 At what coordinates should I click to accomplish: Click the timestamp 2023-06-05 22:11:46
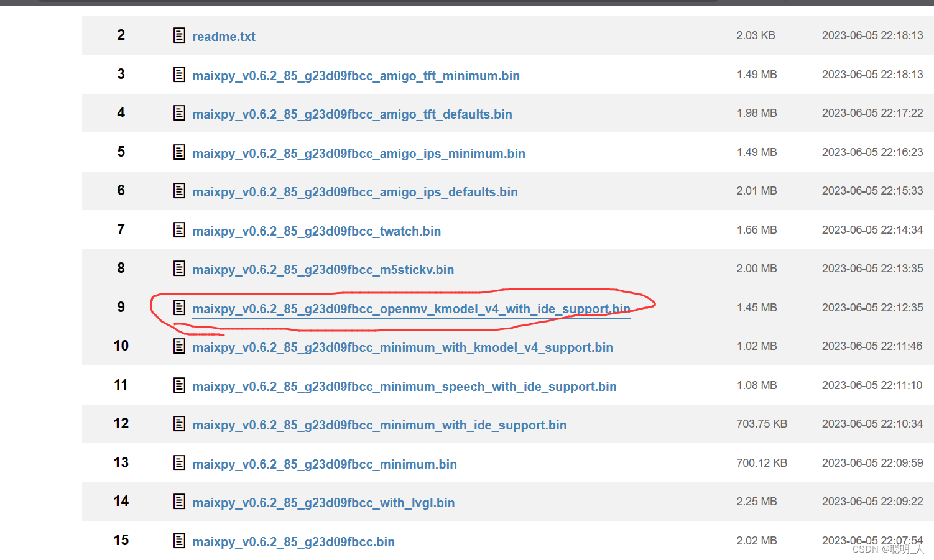click(x=872, y=346)
